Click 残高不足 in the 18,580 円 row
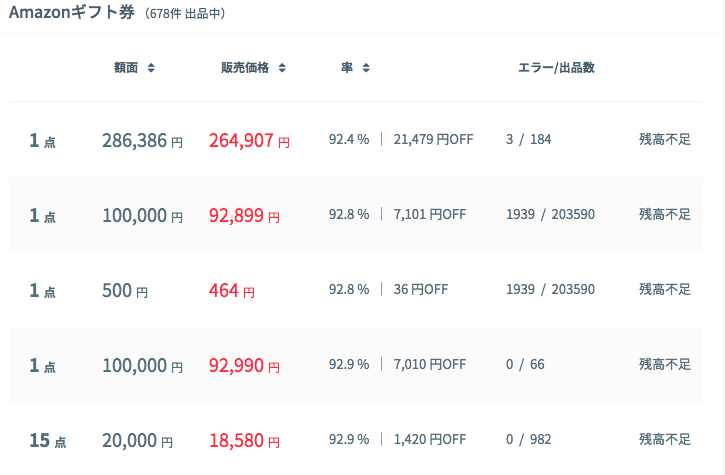Viewport: 725px width, 475px height. pyautogui.click(x=665, y=439)
